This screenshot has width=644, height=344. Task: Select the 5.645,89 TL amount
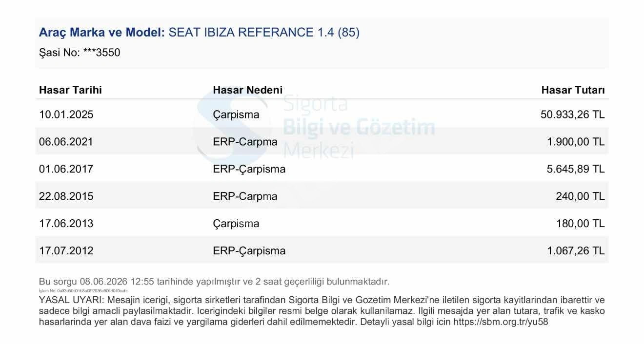[576, 169]
